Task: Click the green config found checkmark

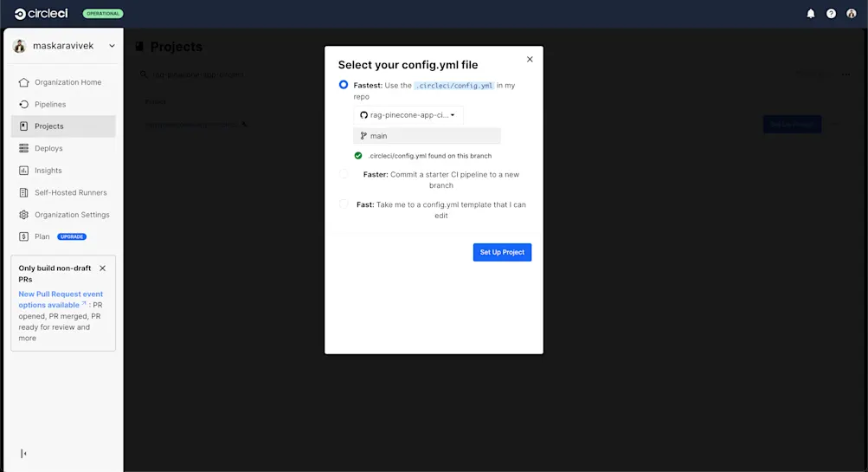Action: pyautogui.click(x=358, y=156)
